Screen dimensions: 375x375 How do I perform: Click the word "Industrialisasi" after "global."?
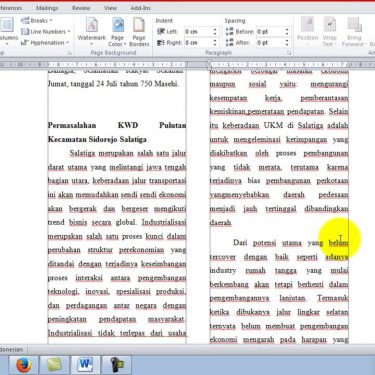[x=164, y=222]
